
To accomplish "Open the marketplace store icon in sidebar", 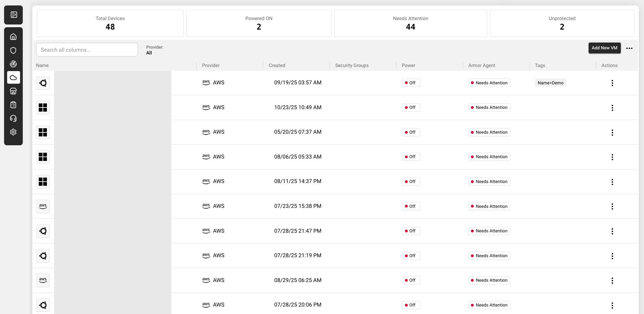I will point(13,91).
